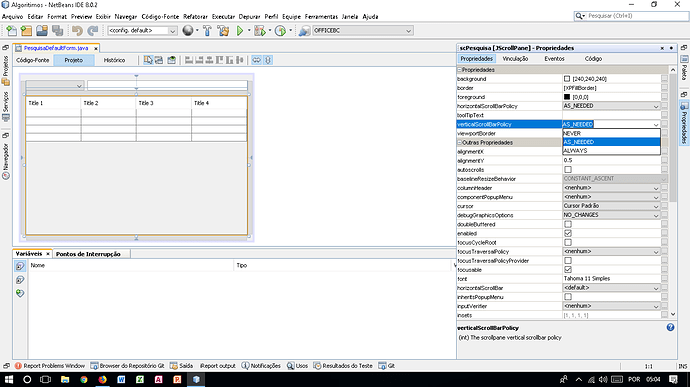The height and width of the screenshot is (387, 690).
Task: Click the Clean and Build broom icon
Action: [x=223, y=30]
